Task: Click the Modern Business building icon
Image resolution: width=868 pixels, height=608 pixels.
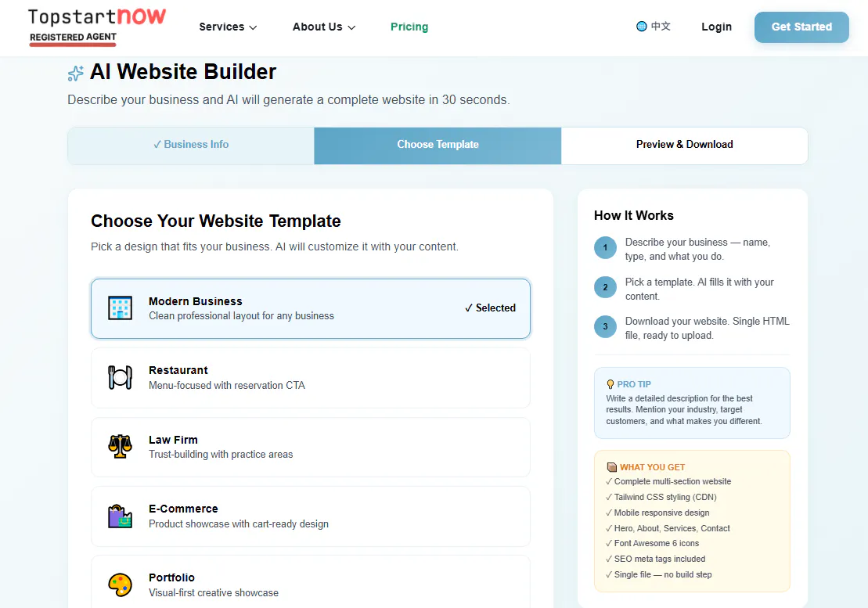Action: (x=120, y=308)
